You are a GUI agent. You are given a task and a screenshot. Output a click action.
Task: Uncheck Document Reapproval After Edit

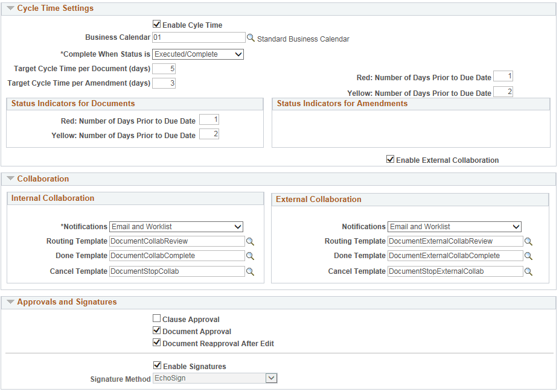[x=157, y=341]
